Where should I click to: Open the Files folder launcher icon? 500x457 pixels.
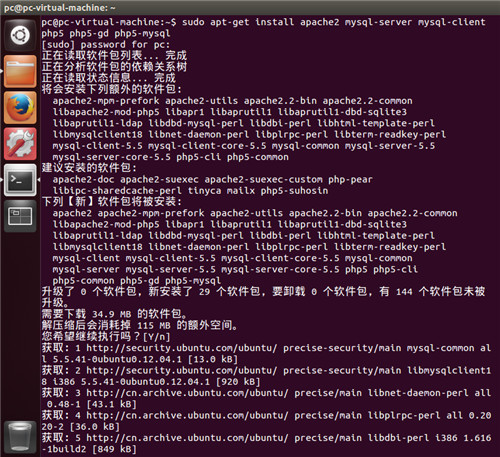[20, 71]
